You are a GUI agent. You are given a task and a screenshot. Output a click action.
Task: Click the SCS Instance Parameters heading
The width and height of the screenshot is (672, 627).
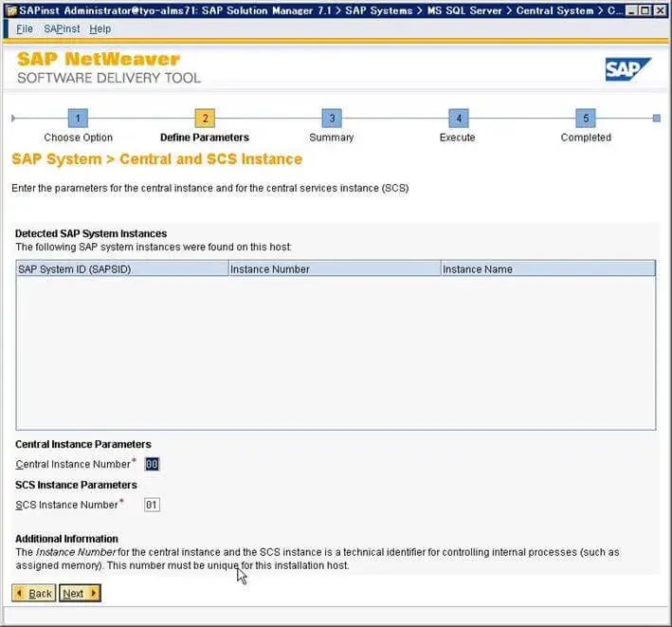[76, 485]
